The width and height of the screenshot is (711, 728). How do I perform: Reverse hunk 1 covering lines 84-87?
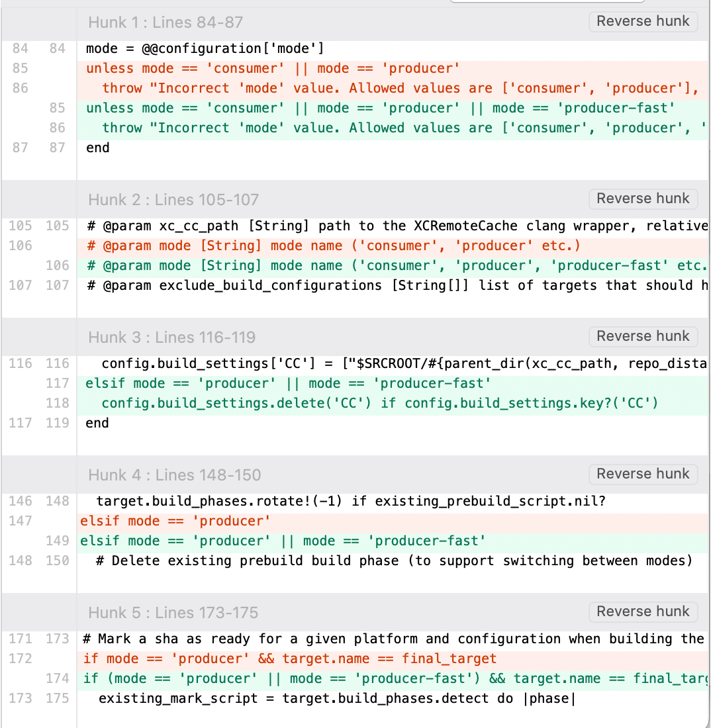pos(643,21)
